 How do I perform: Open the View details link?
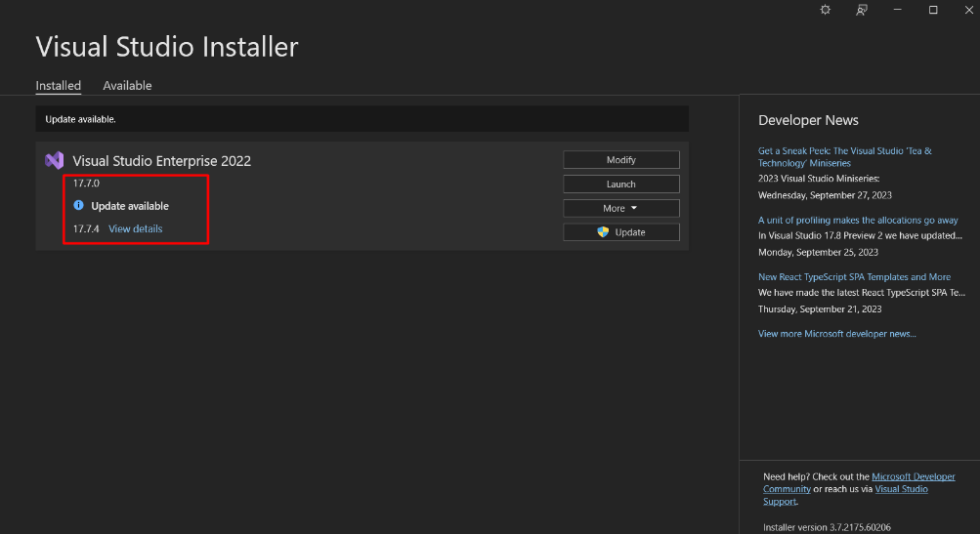pos(136,228)
